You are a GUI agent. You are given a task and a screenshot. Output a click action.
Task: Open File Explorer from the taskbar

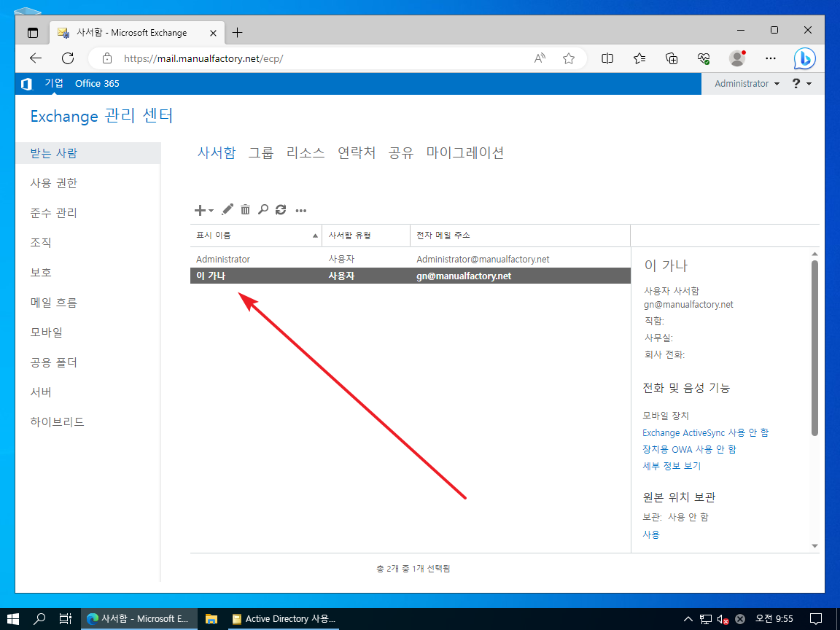click(211, 619)
